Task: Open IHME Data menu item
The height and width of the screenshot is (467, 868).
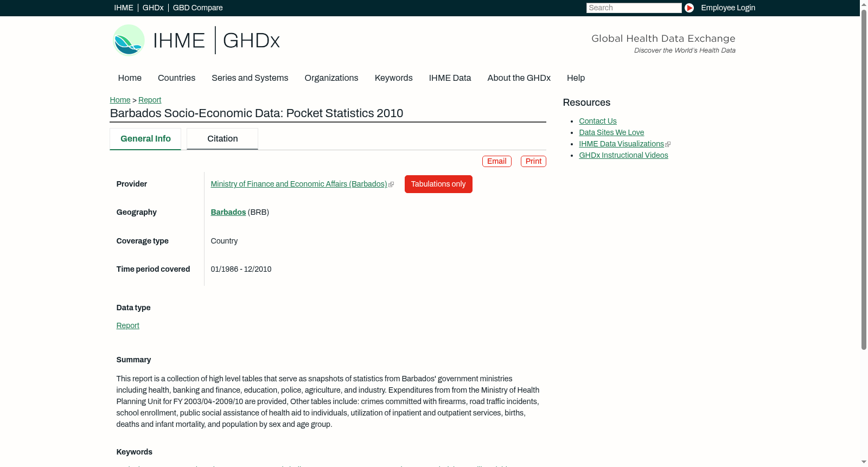Action: point(450,78)
